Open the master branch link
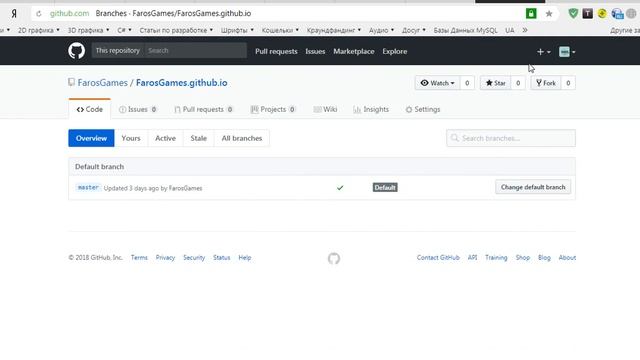This screenshot has width=640, height=360. pos(88,187)
